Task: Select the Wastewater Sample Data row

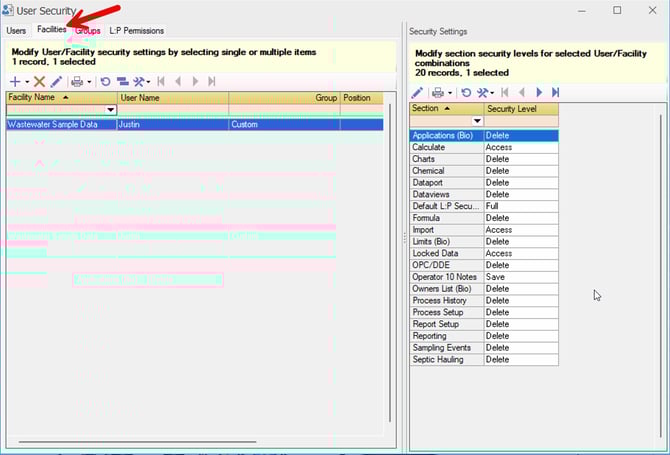Action: click(58, 125)
